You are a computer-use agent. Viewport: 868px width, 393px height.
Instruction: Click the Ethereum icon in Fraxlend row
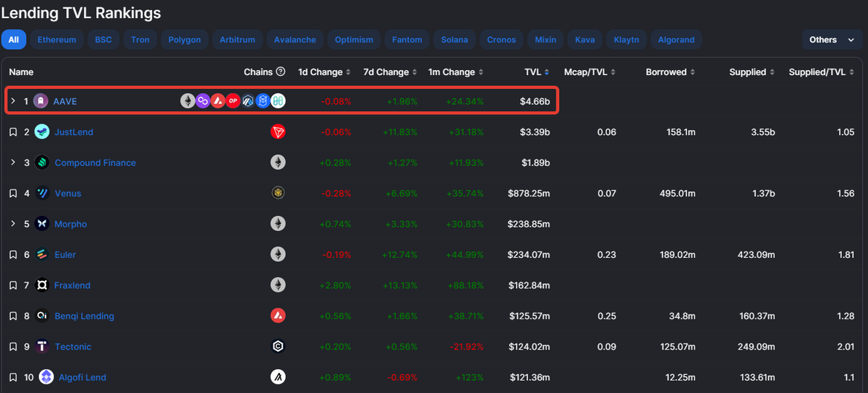coord(278,285)
